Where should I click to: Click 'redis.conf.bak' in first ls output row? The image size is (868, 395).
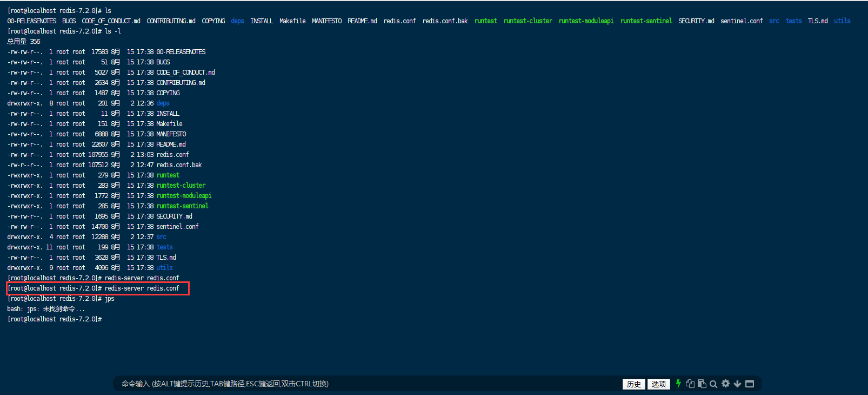pyautogui.click(x=445, y=21)
